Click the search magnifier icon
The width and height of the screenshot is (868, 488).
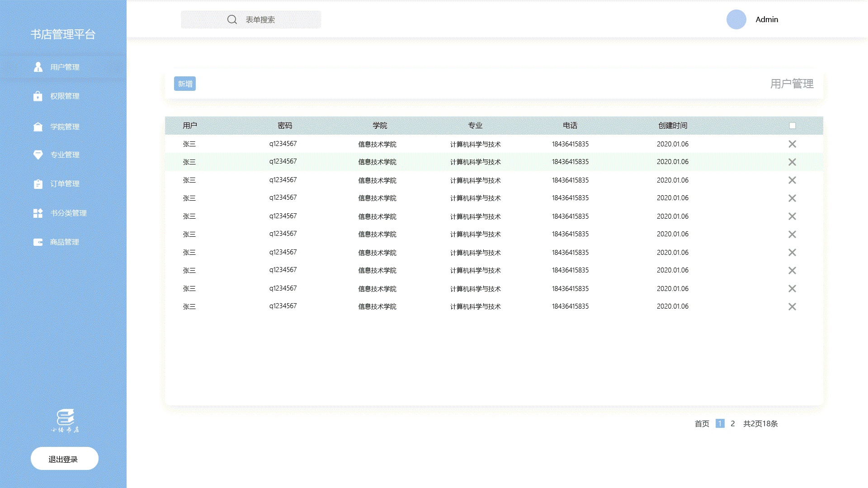(x=232, y=19)
